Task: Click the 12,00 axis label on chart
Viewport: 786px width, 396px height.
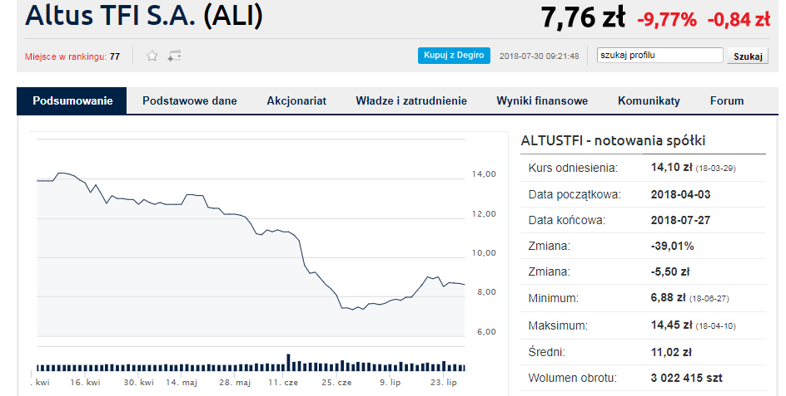Action: tap(484, 214)
